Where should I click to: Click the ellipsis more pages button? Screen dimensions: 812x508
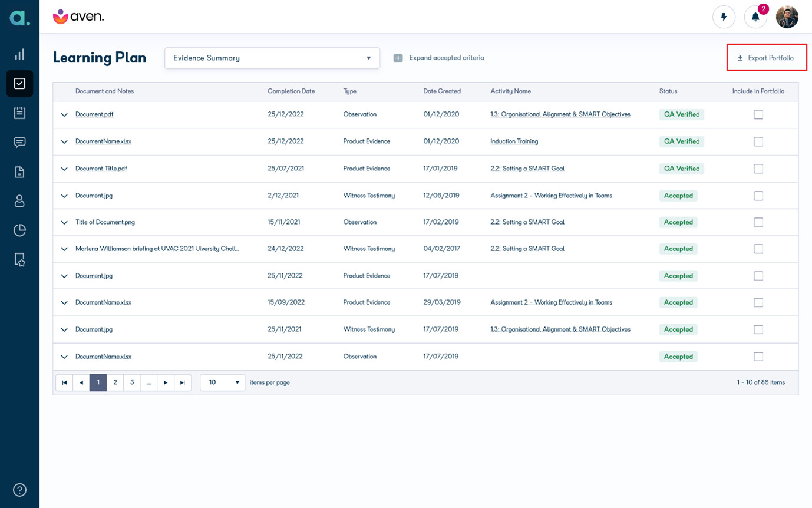coord(149,382)
